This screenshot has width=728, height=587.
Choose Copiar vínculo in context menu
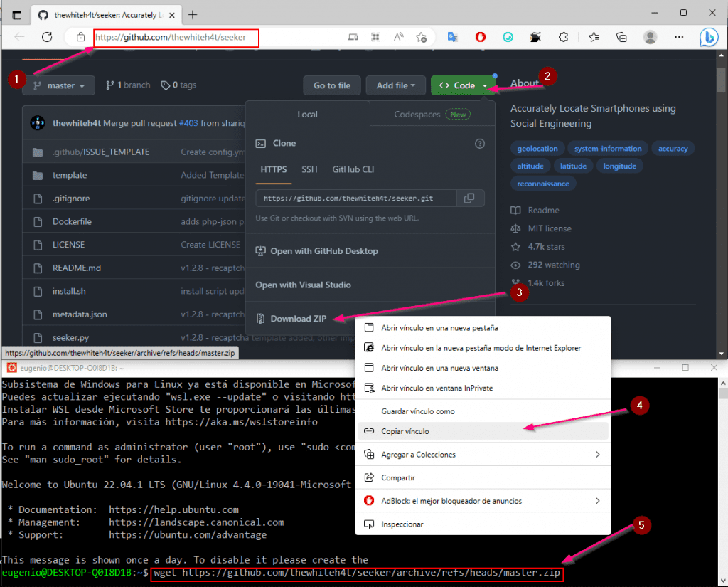pos(483,431)
